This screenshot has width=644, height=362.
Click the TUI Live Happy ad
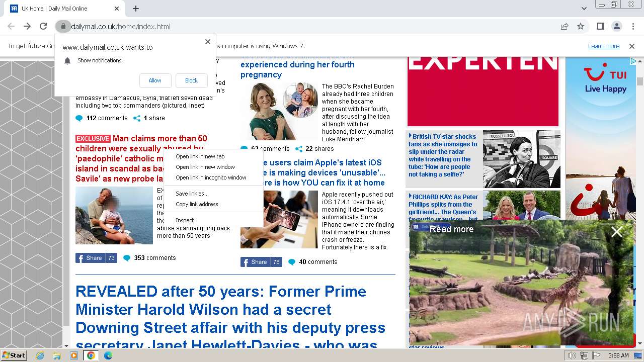601,138
